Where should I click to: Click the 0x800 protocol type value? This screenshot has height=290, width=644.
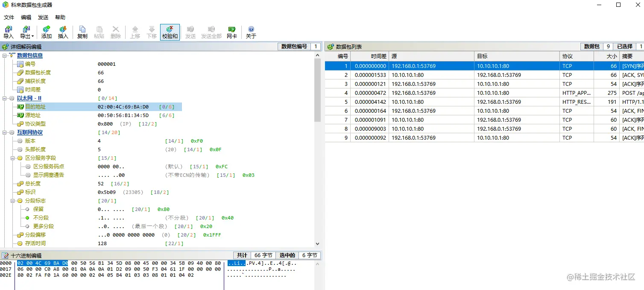(x=105, y=124)
